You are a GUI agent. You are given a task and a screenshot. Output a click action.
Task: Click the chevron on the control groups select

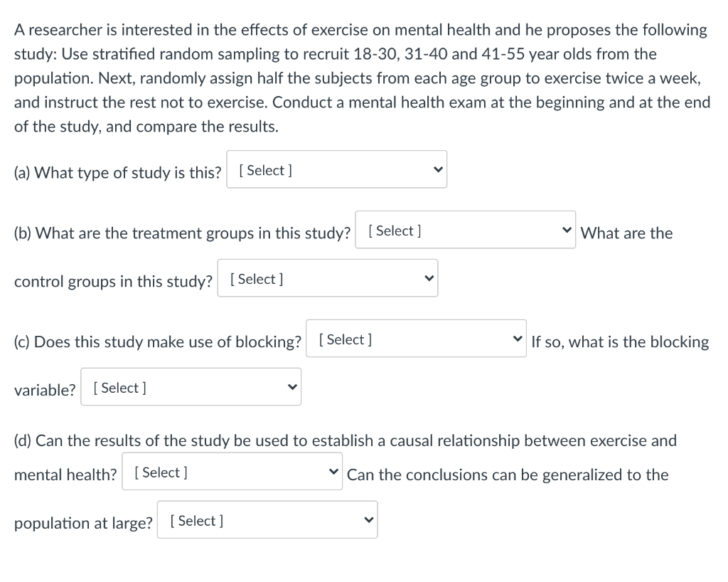coord(428,277)
